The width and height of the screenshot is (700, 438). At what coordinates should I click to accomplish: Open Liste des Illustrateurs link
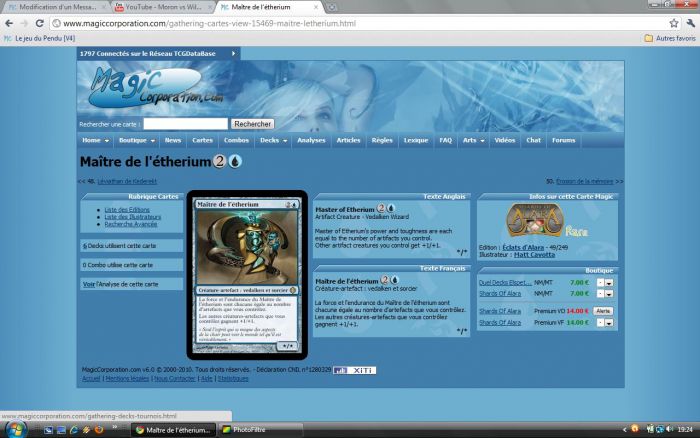[133, 217]
